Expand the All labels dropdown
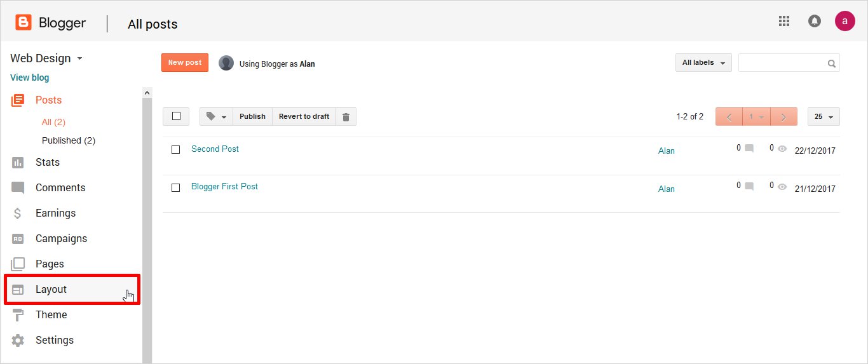The height and width of the screenshot is (364, 868). pos(703,63)
